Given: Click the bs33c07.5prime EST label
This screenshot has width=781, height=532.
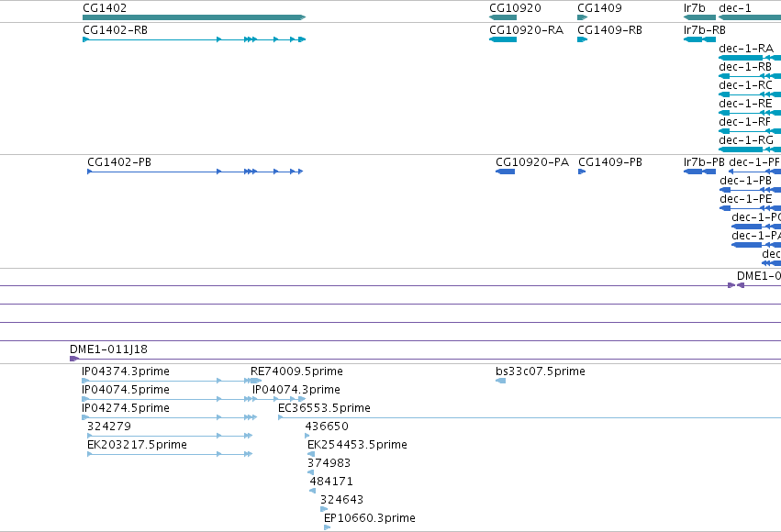Looking at the screenshot, I should tap(541, 371).
